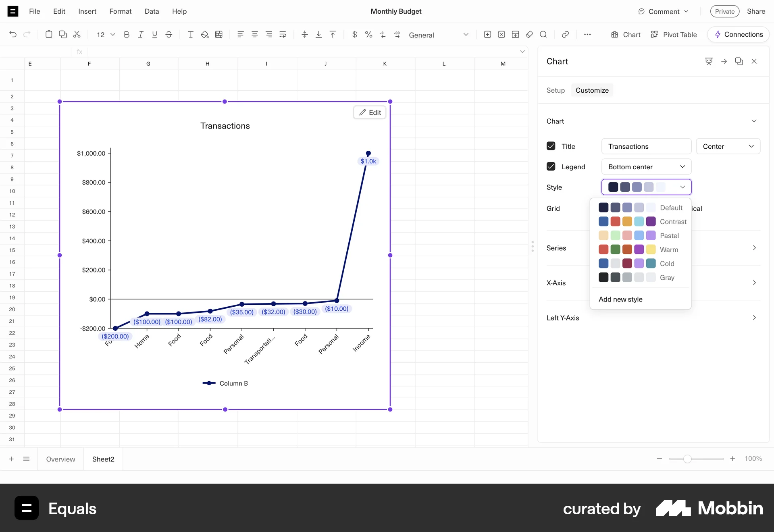Image resolution: width=774 pixels, height=532 pixels.
Task: Insert a Pivot Table
Action: coord(674,34)
